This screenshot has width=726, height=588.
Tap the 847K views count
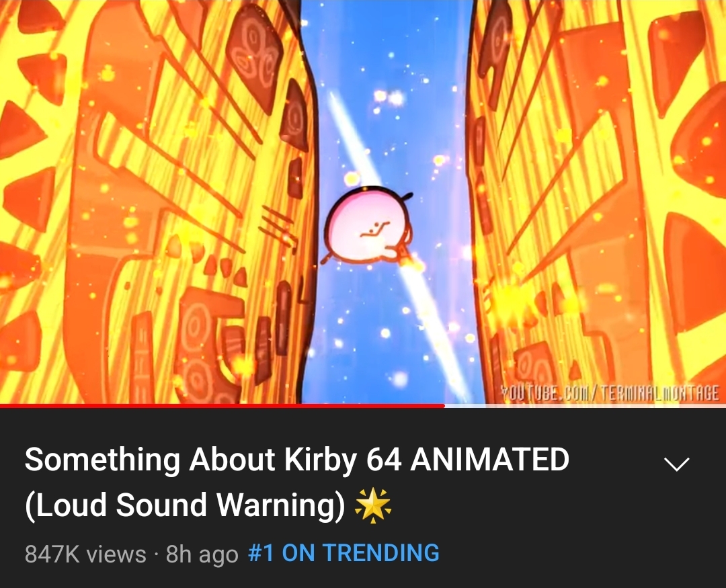click(x=85, y=553)
